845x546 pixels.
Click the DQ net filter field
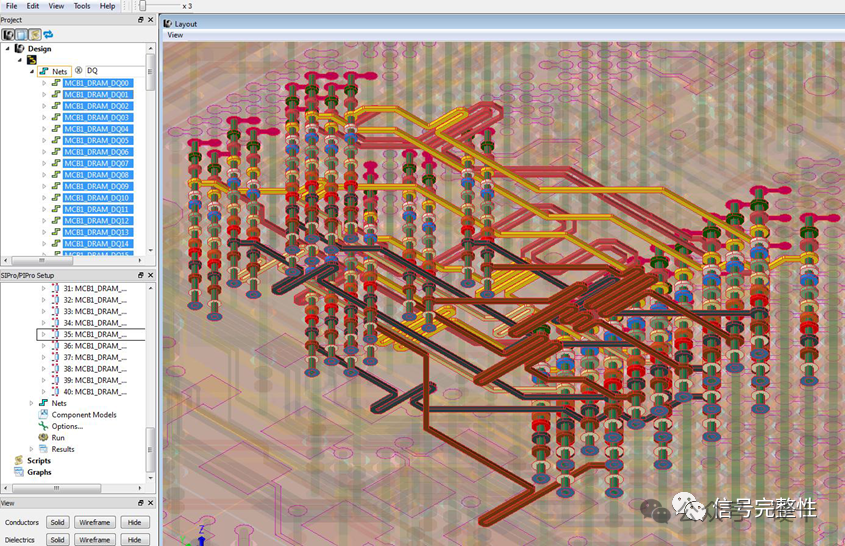(115, 71)
